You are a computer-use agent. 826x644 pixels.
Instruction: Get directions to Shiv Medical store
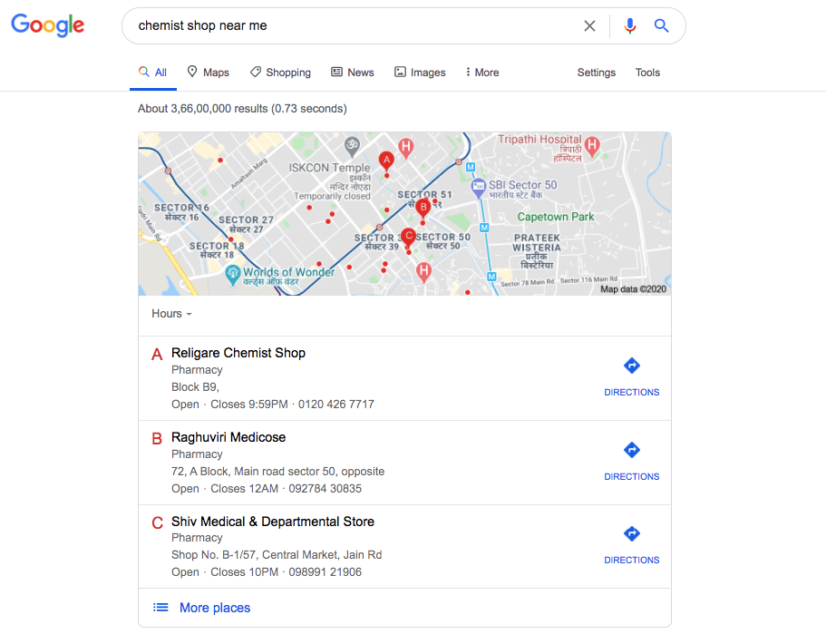tap(632, 545)
